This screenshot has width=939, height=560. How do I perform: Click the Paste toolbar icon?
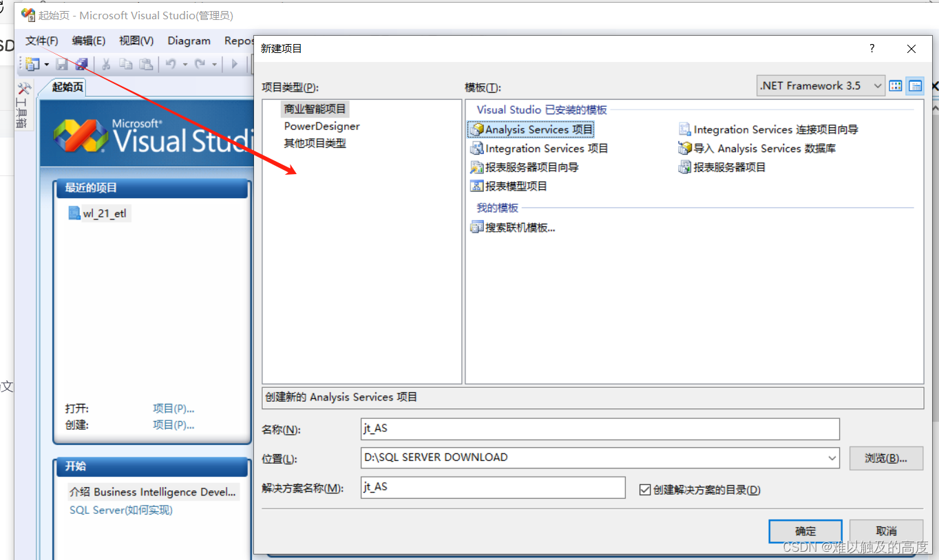(146, 64)
